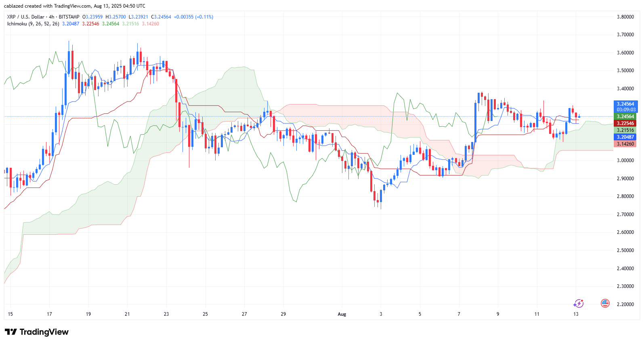Click the blue 3.20487 Ichimoku legend value

click(x=71, y=24)
